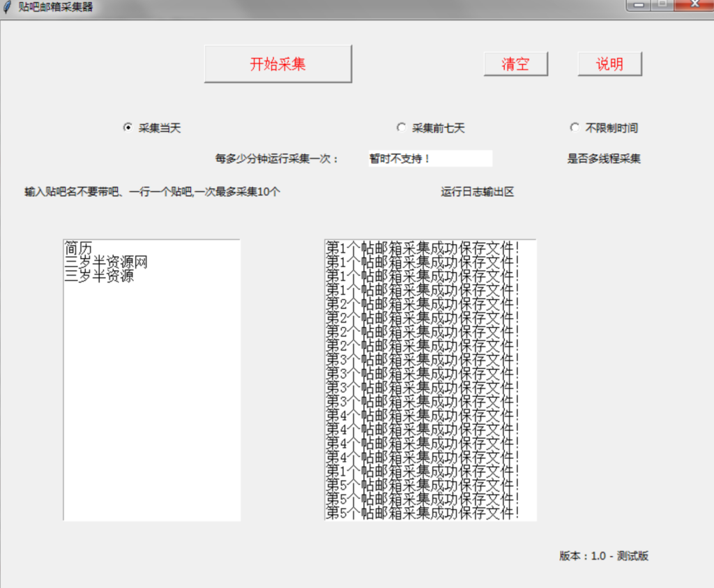Minimize the 贴吧邮箱采集器 window
Screen dimensions: 714x588
[x=637, y=5]
